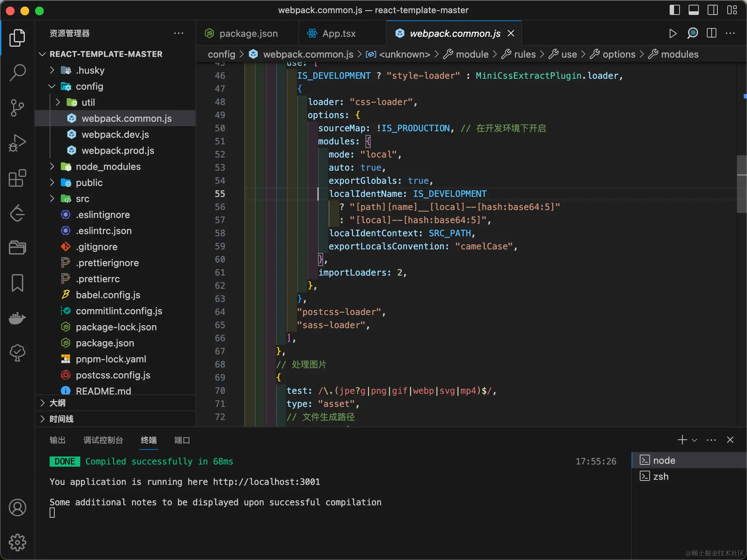Open Docker view in activity bar
Screen dimensions: 747x560
(x=17, y=318)
